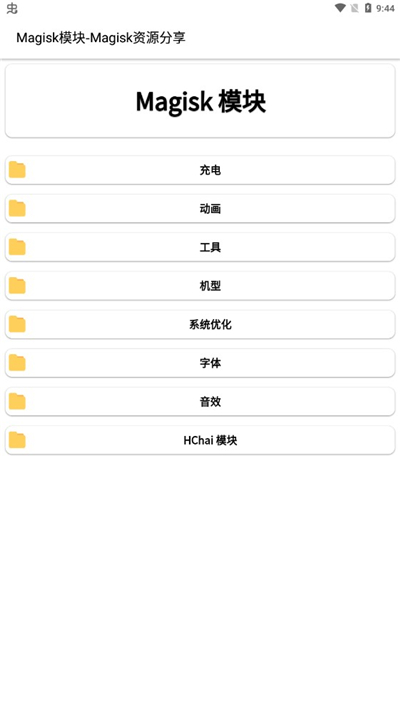Viewport: 400px width, 710px height.
Task: Choose the 音效 category
Action: point(200,401)
